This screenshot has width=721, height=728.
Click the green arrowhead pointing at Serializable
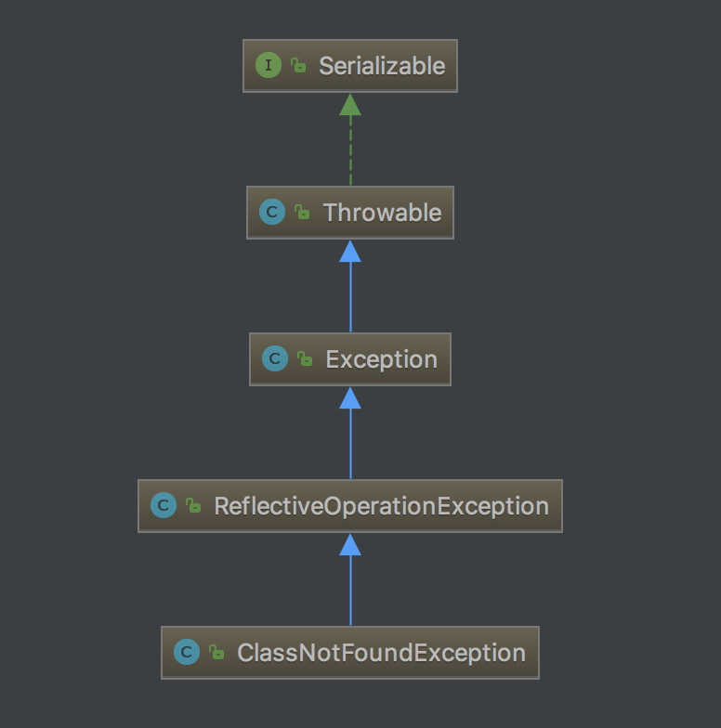[350, 105]
